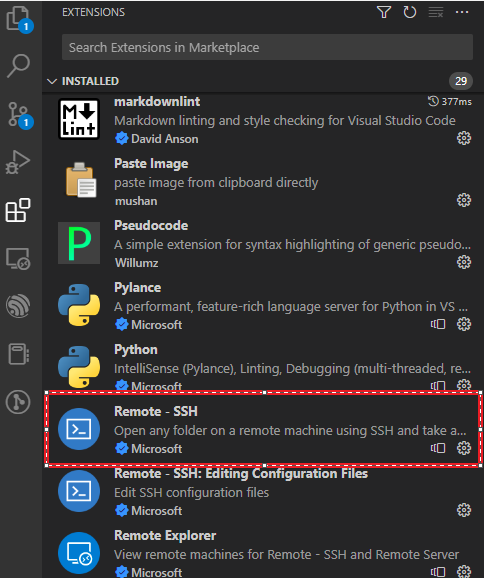484x578 pixels.
Task: Open the Paste Image gear menu
Action: click(x=464, y=200)
